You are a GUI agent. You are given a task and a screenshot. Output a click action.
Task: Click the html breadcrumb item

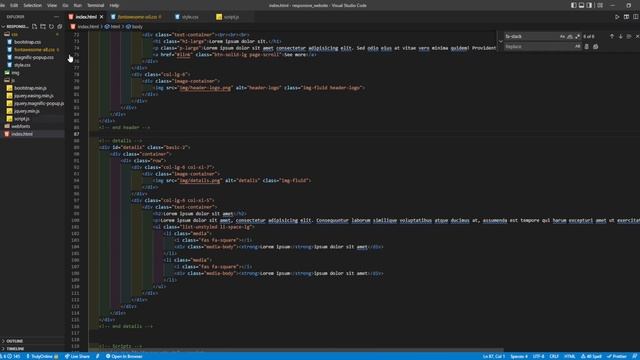coord(113,27)
